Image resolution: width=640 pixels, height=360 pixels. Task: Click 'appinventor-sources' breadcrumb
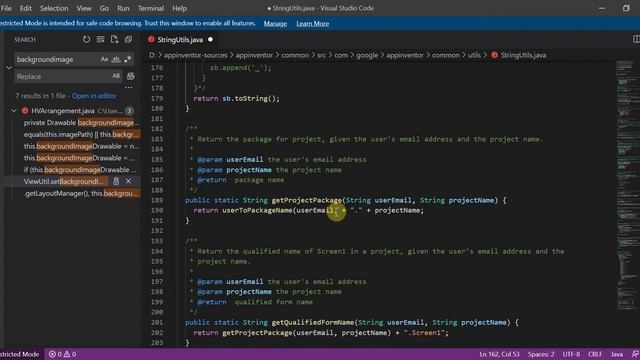[x=196, y=55]
